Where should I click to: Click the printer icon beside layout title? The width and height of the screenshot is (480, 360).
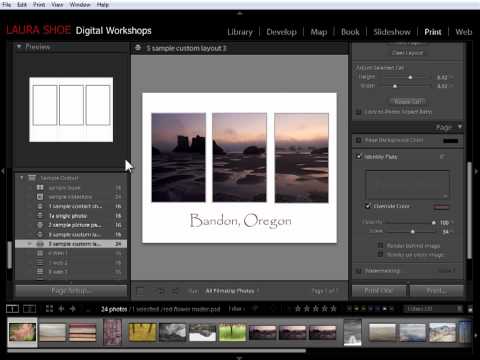pos(138,48)
